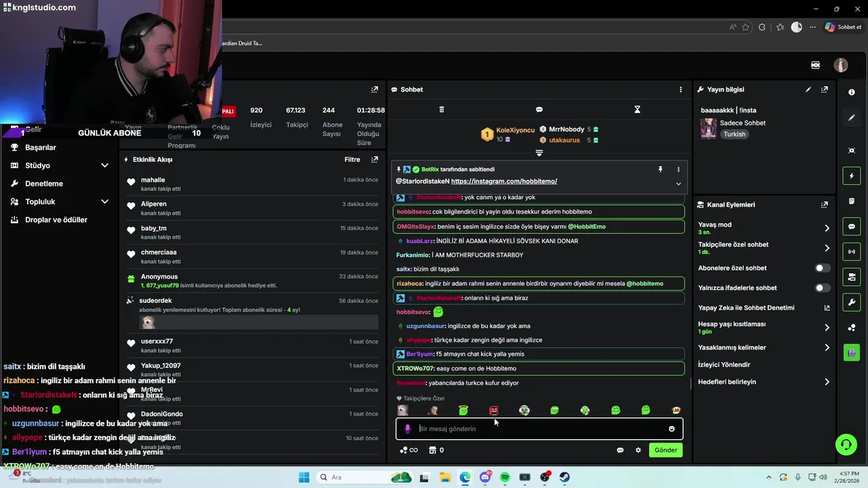Toggle Yalnızca ifadelerle sohbet switch
Screen dimensions: 868x488
822,288
